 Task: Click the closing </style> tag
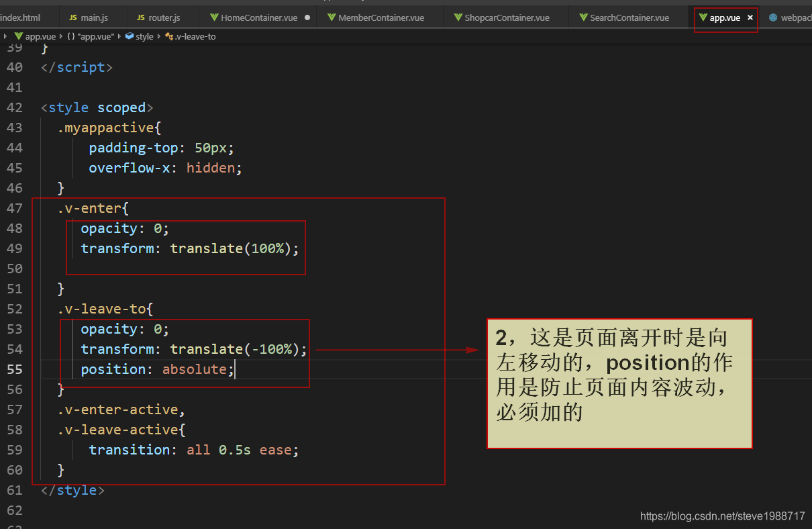[x=72, y=490]
